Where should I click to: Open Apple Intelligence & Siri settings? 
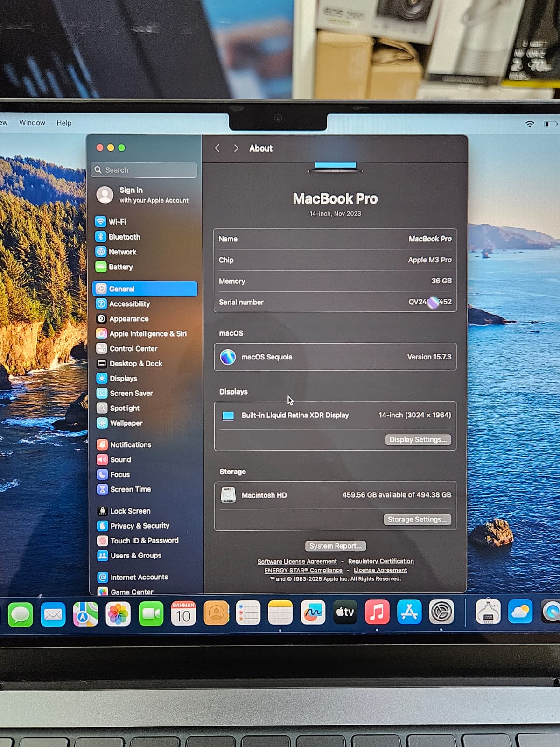click(141, 334)
